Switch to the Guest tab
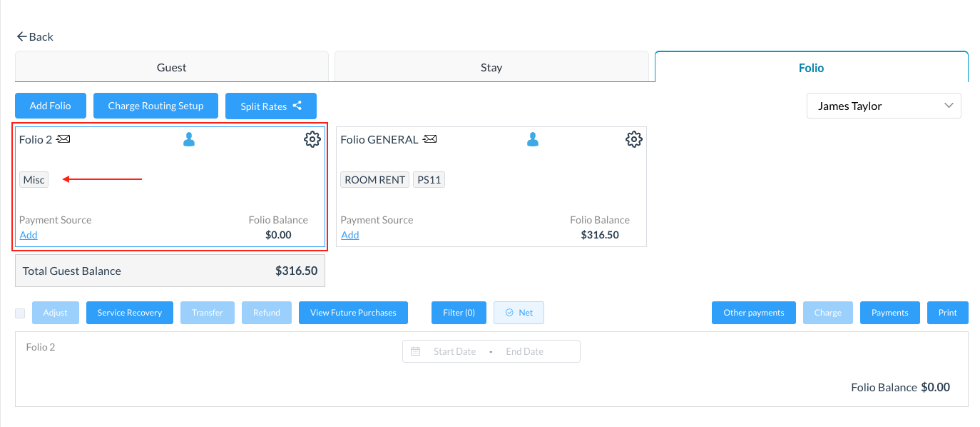The image size is (980, 427). point(171,66)
